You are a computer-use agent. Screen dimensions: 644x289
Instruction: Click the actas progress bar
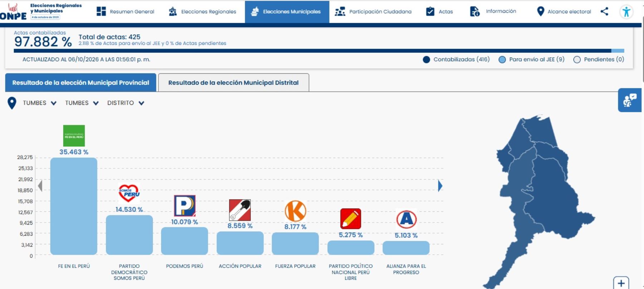tap(319, 51)
